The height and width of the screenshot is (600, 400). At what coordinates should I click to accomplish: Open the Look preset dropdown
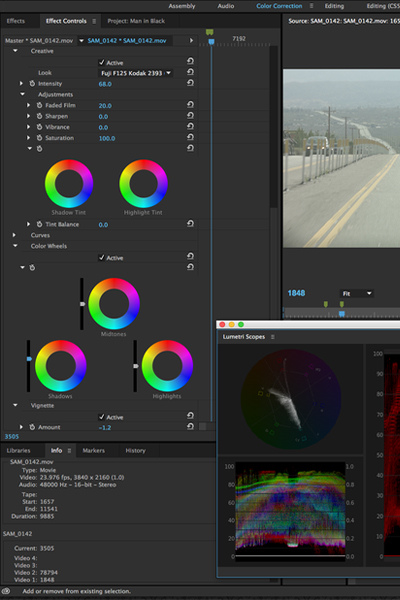click(136, 73)
